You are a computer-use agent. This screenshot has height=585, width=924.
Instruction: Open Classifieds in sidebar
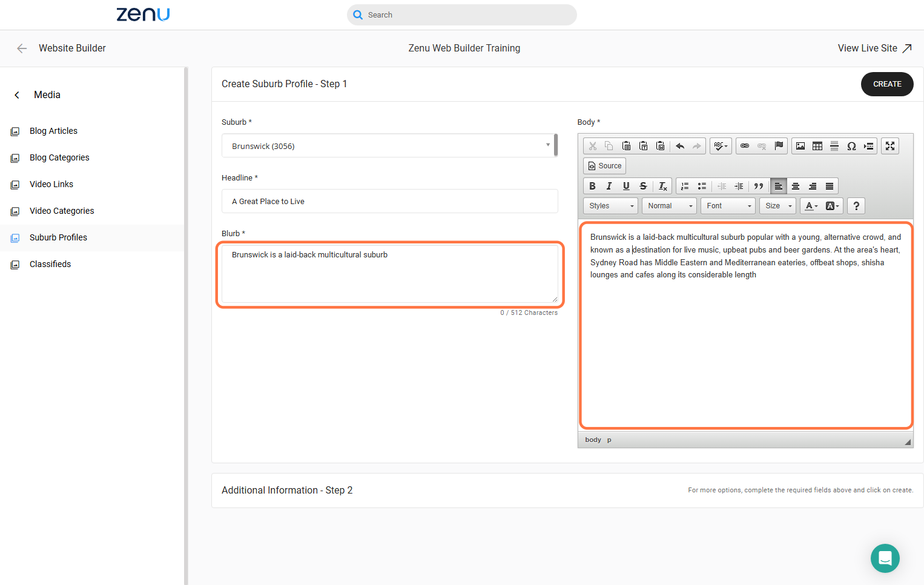pyautogui.click(x=50, y=264)
